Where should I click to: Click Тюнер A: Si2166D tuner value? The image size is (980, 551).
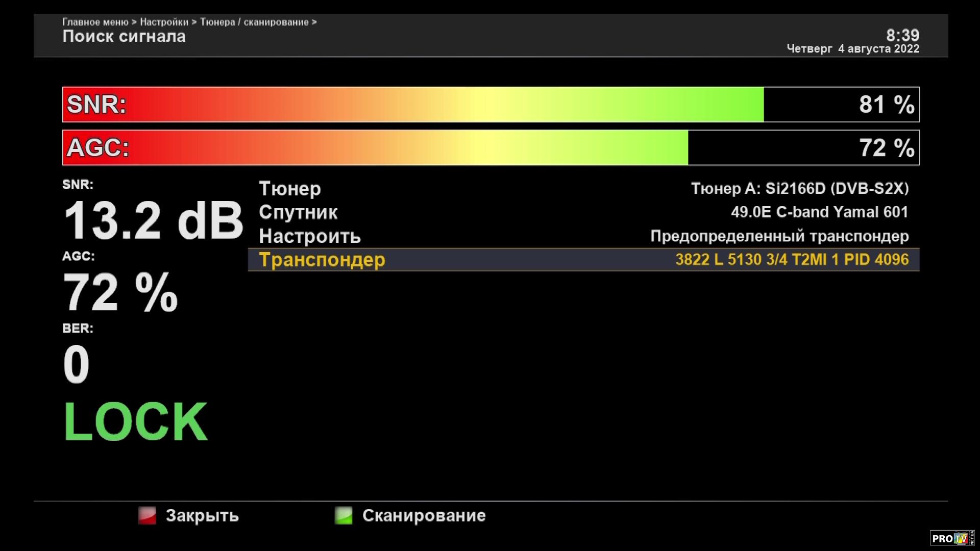(799, 188)
